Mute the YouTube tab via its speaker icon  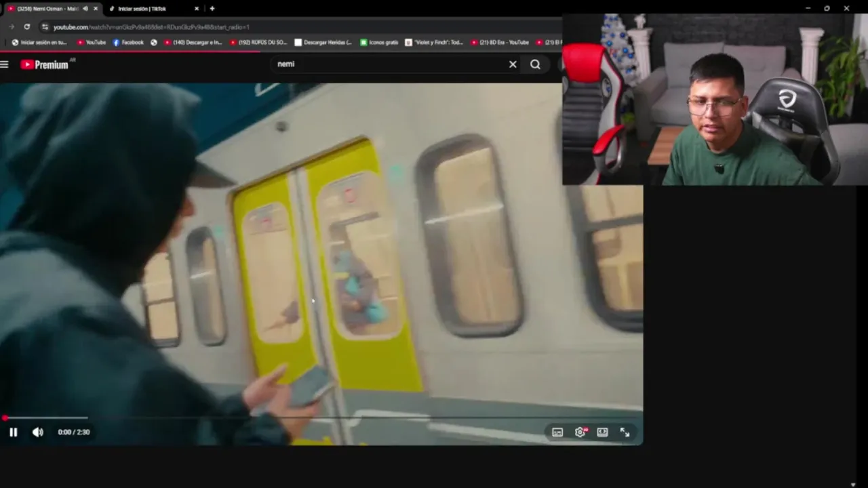coord(85,9)
